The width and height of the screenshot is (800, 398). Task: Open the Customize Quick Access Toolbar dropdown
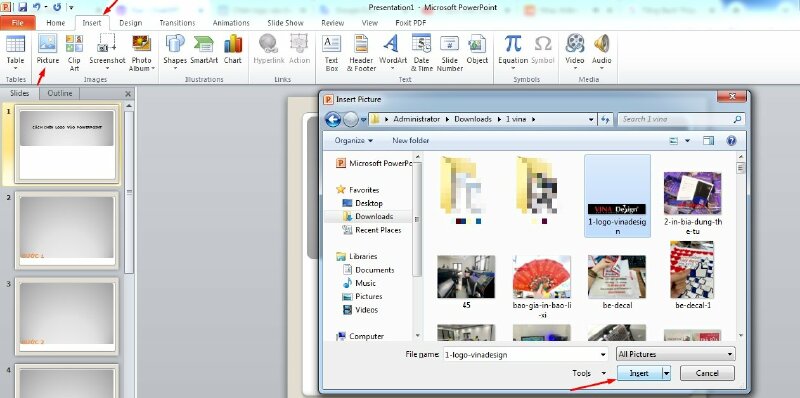pyautogui.click(x=71, y=8)
